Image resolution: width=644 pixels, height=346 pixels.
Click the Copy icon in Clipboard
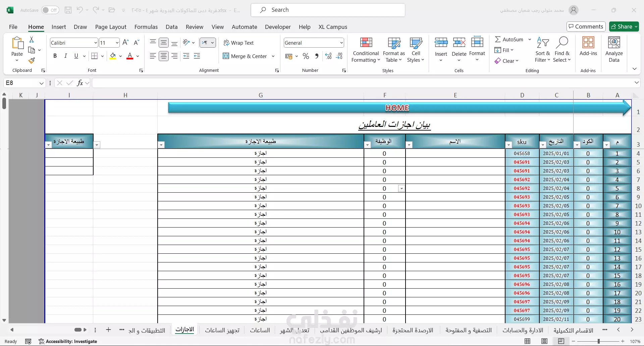pyautogui.click(x=32, y=50)
